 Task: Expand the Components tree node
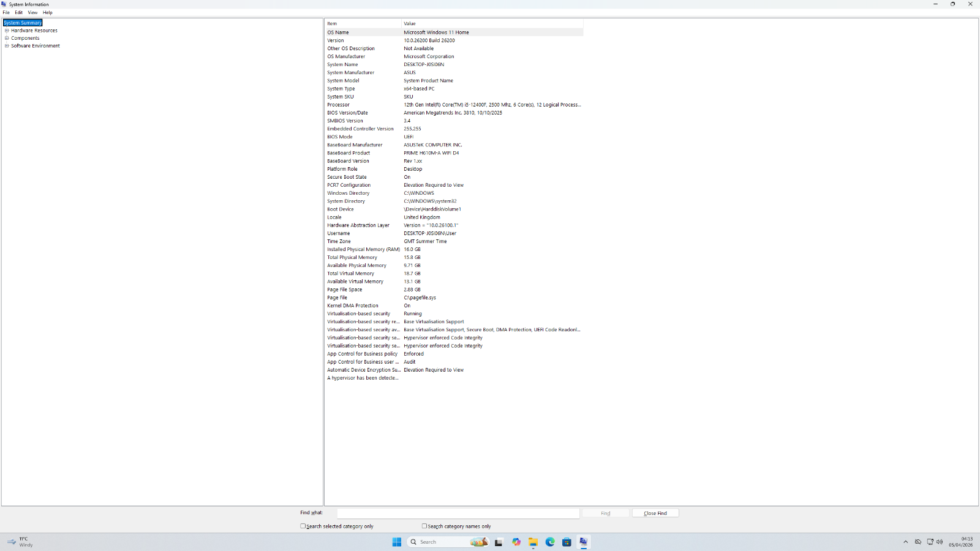click(7, 38)
